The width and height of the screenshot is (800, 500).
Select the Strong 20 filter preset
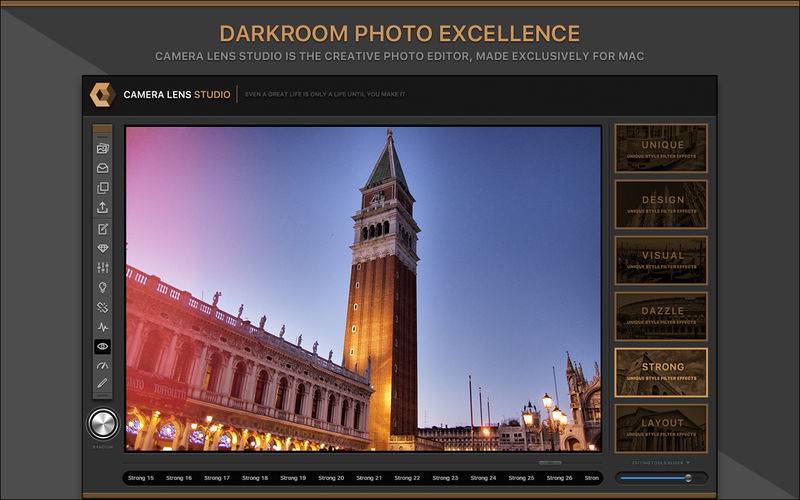(x=331, y=478)
